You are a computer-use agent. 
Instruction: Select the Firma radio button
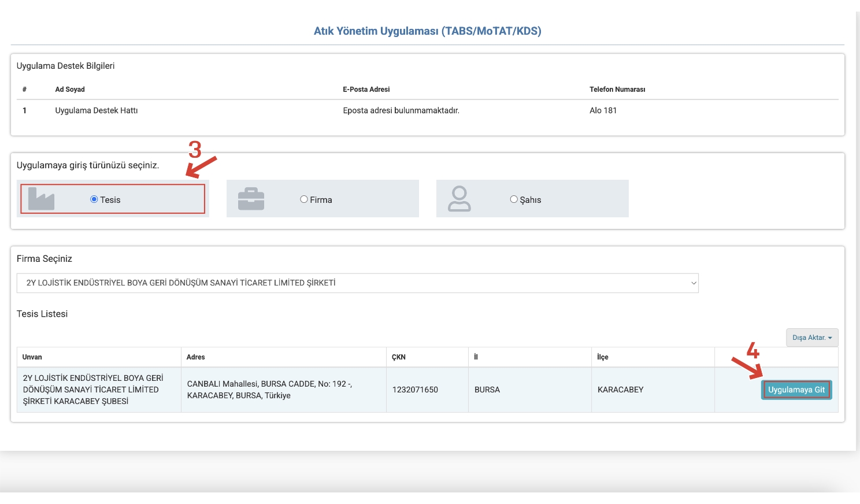pos(304,199)
